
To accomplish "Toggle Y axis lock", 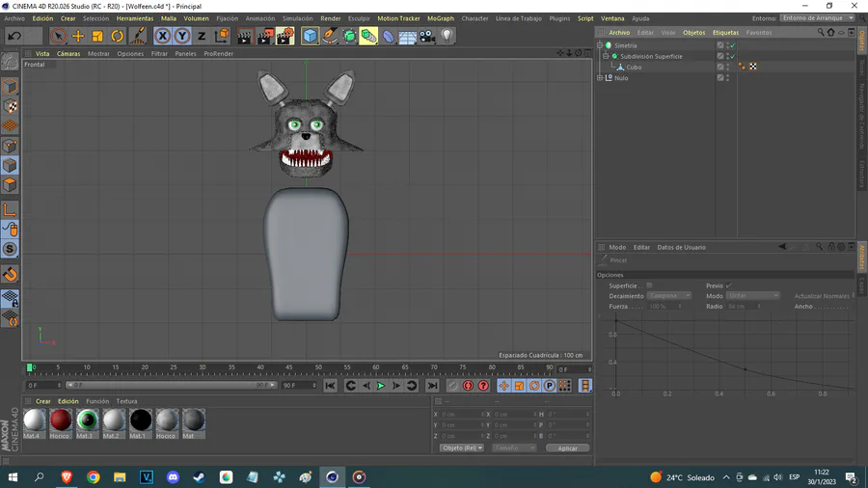I will tap(181, 36).
